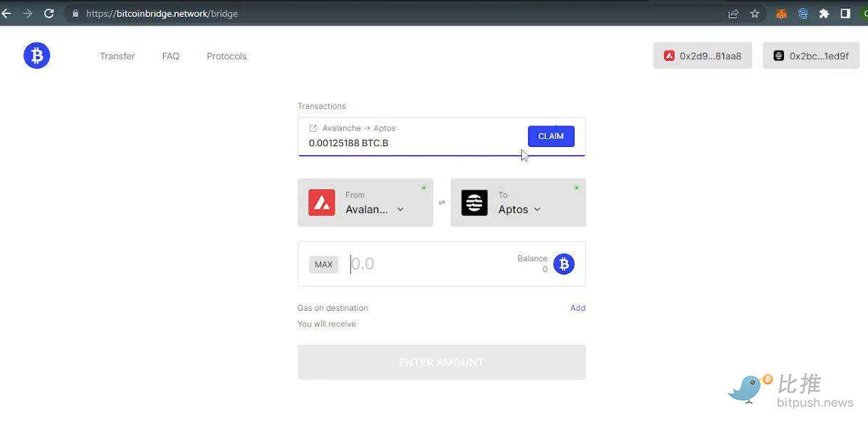
Task: Focus the amount input field
Action: point(427,264)
